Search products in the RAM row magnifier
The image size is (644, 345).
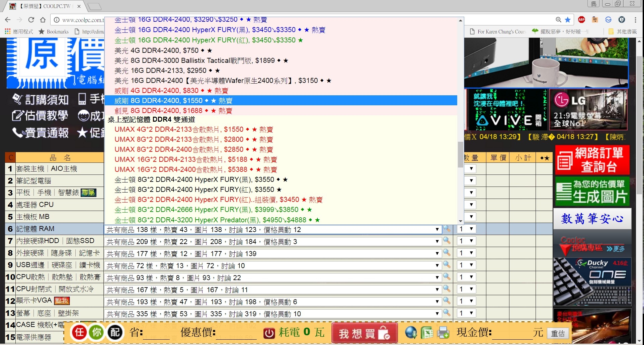click(447, 229)
